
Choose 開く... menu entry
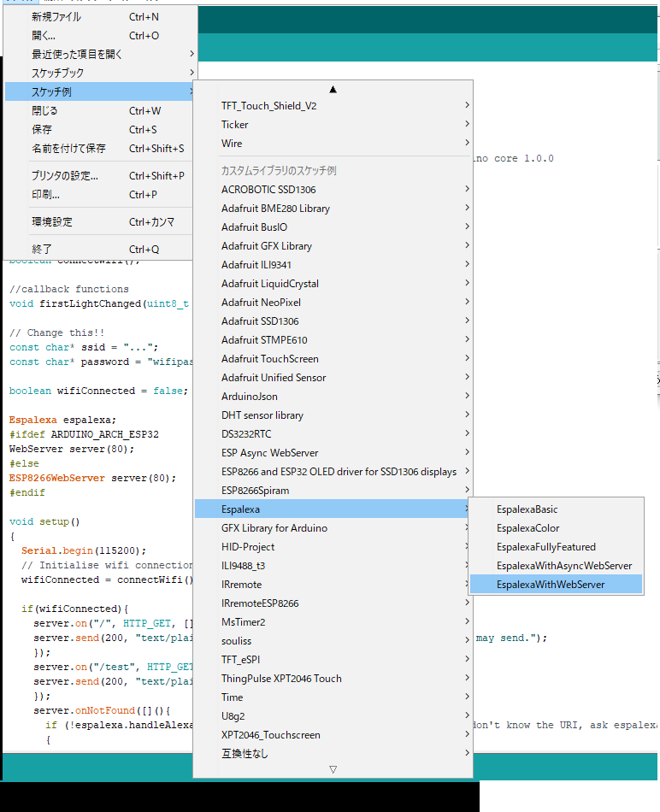99,36
